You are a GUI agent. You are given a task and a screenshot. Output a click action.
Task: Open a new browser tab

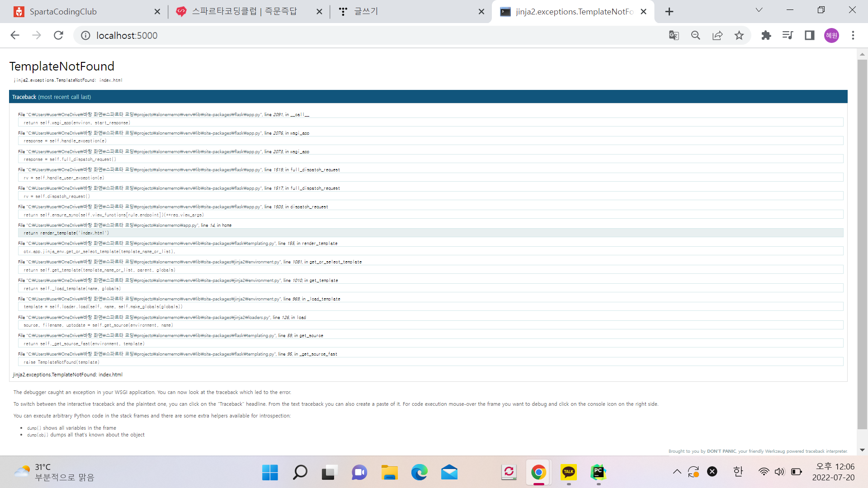tap(670, 12)
